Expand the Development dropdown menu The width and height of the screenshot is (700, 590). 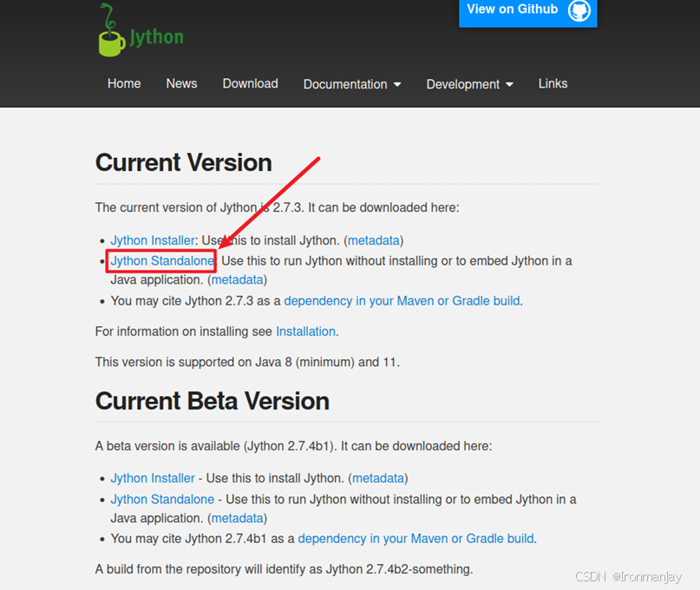[469, 84]
